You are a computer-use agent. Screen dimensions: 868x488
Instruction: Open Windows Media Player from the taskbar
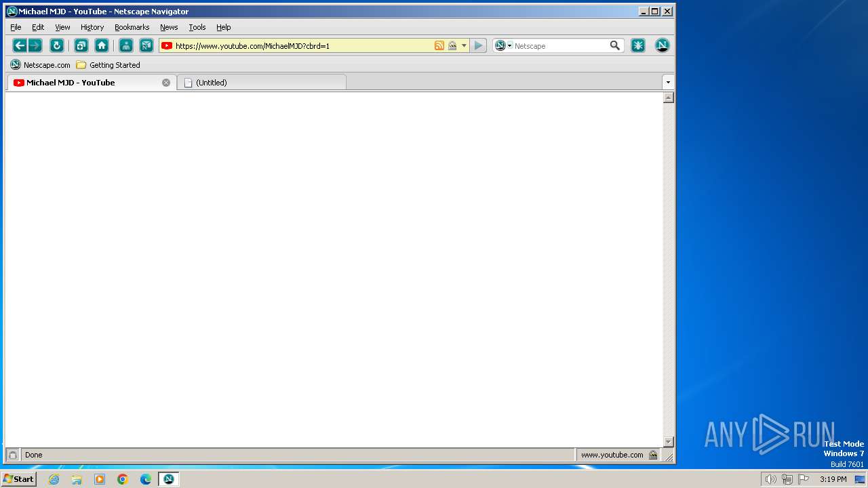[x=100, y=479]
